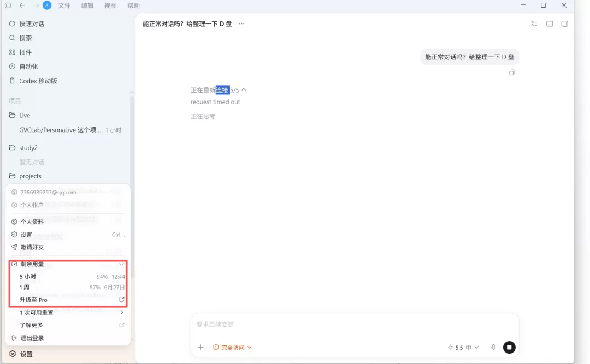Image resolution: width=590 pixels, height=364 pixels.
Task: Toggle the right side panel icon
Action: pyautogui.click(x=564, y=23)
